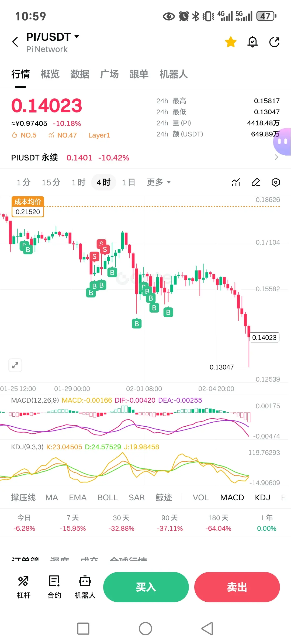The image size is (291, 644).
Task: Tap the NO.5 hot ranking tag
Action: [24, 135]
